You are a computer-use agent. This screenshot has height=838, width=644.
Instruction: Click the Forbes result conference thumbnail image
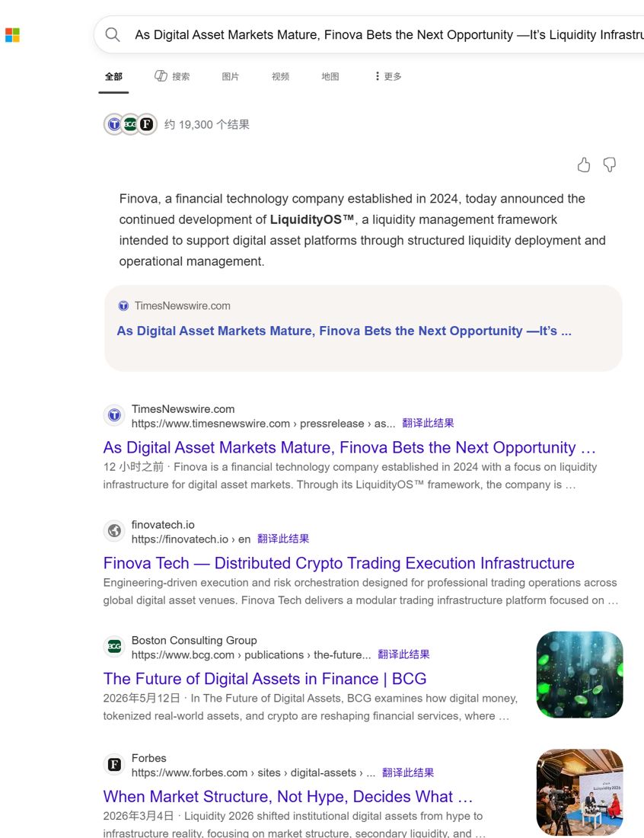[579, 792]
